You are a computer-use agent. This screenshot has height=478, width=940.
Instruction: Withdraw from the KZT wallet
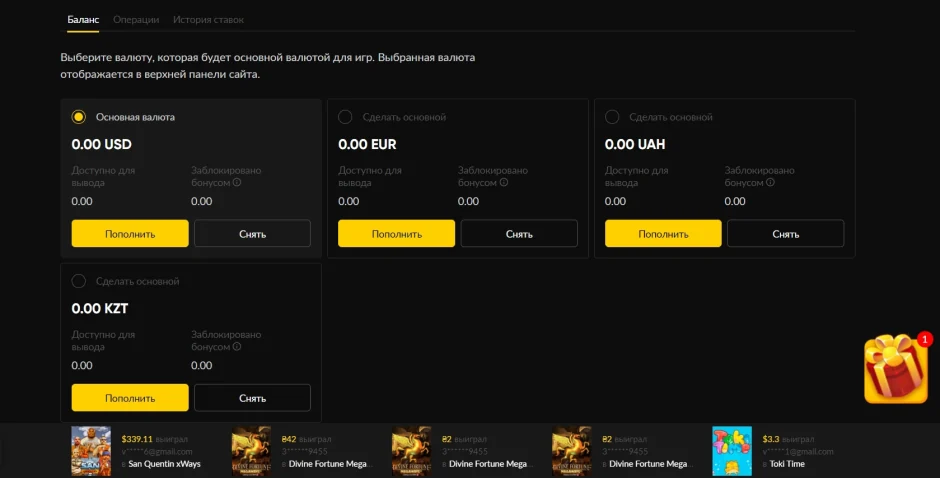pos(252,398)
